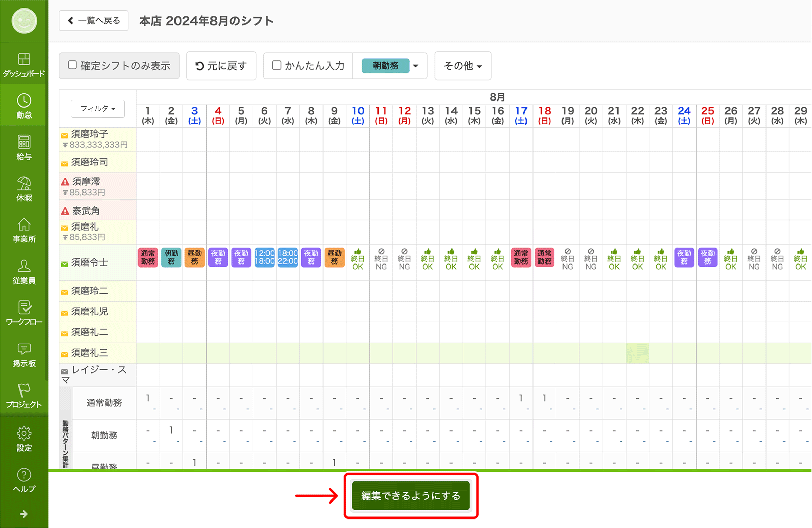Viewport: 812px width, 528px height.
Task: Expand the フィルタ dropdown
Action: click(x=97, y=109)
